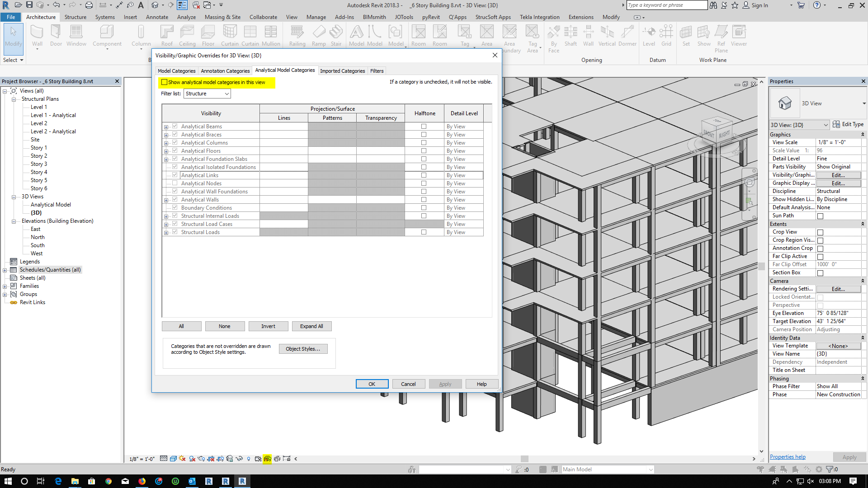Check Halftone for Analytical Beams
This screenshot has width=868, height=488.
tap(424, 126)
